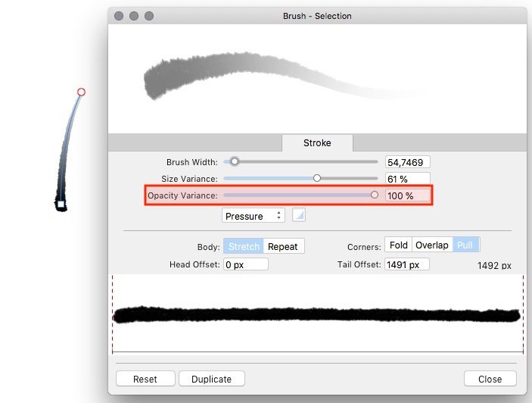
Task: Click the Brush Width slider handle
Action: point(234,161)
